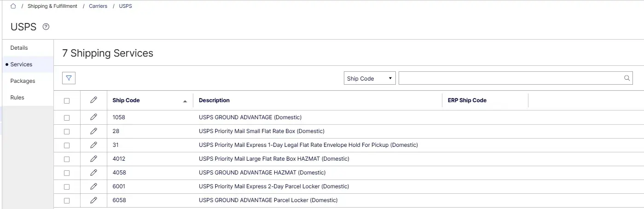Edit ship code 4012 with pencil icon

click(94, 159)
